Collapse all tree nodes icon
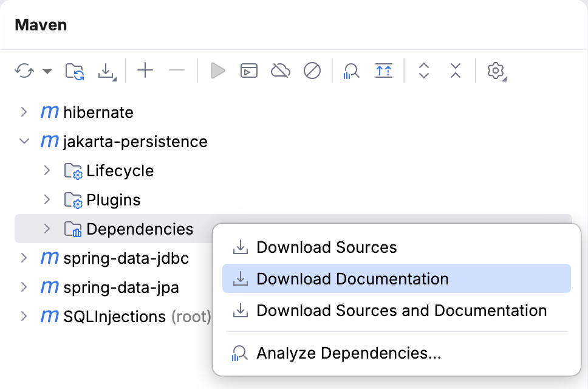Screen dimensions: 588x389 [456, 71]
